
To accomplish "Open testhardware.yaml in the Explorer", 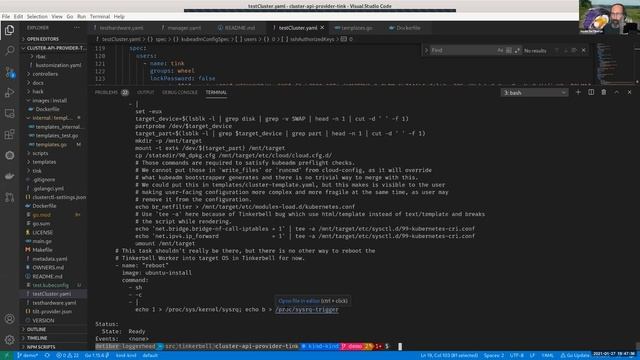I will pyautogui.click(x=54, y=303).
